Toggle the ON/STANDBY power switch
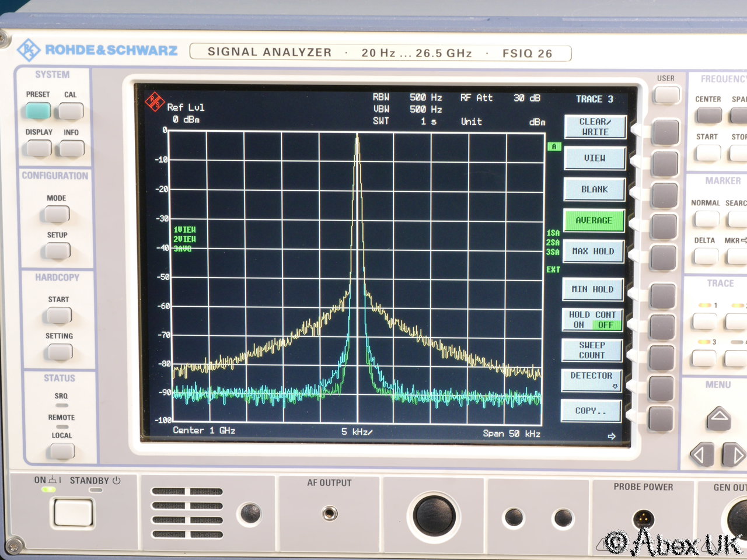 [74, 513]
